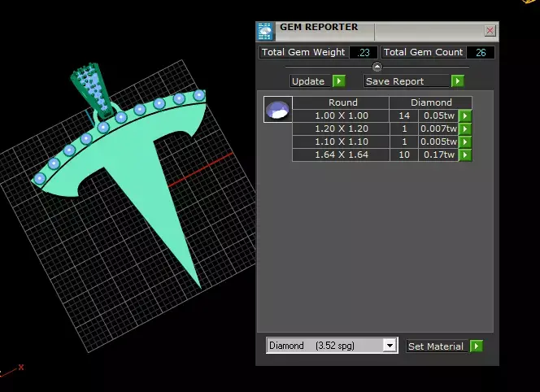540x392 pixels.
Task: Click the green arrow for the 1.10 X 1.10 row
Action: tap(465, 142)
